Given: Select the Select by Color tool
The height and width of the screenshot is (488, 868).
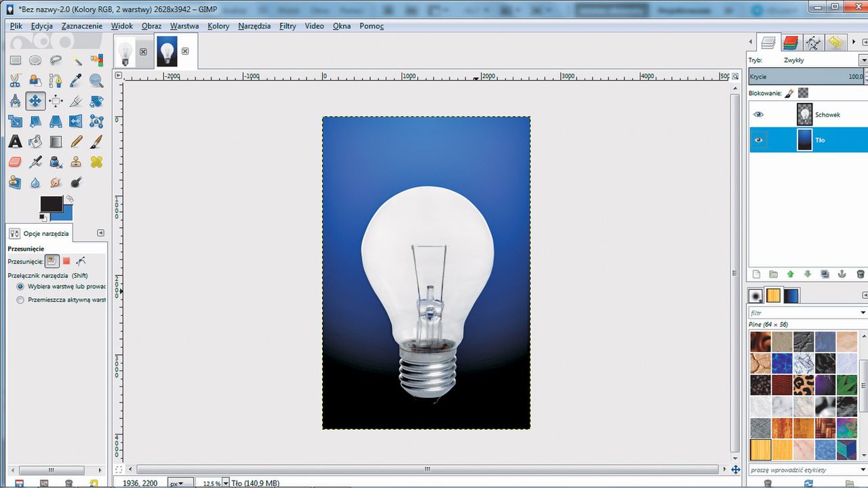Looking at the screenshot, I should [x=96, y=61].
